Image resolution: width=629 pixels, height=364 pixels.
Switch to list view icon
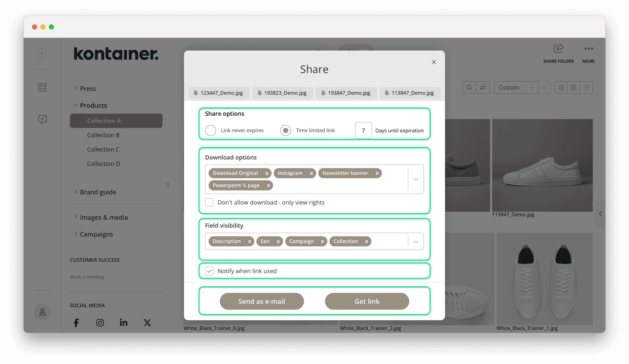[x=586, y=88]
